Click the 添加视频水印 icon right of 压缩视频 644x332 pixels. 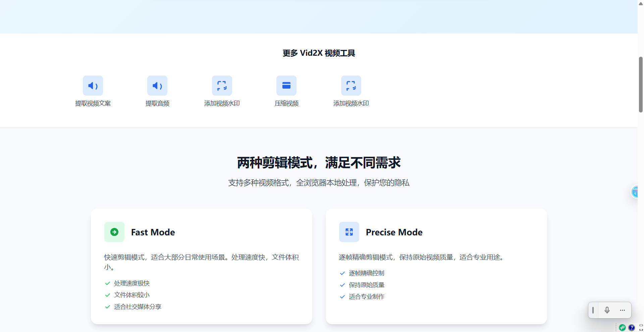[351, 86]
